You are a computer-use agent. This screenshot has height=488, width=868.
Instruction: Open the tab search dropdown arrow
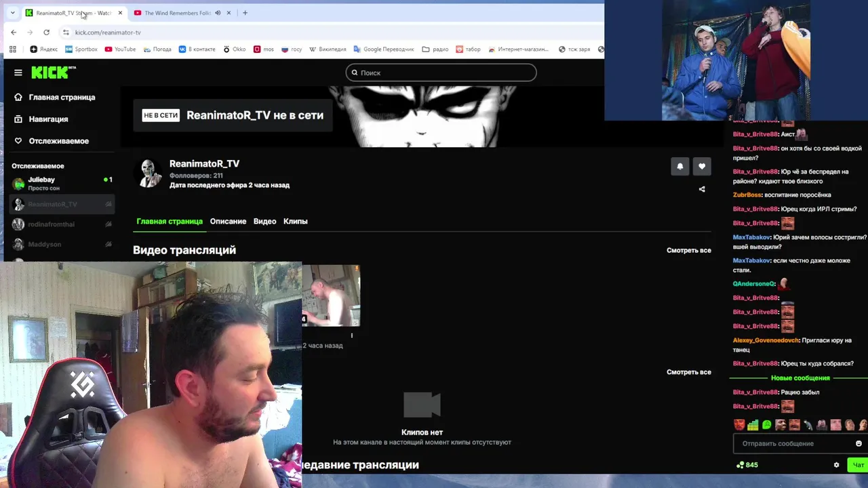(x=12, y=13)
